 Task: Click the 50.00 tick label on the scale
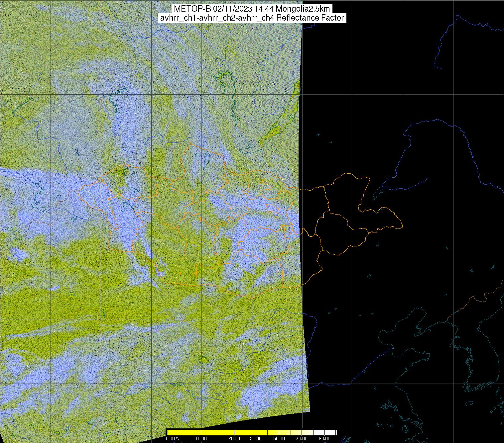pos(279,439)
